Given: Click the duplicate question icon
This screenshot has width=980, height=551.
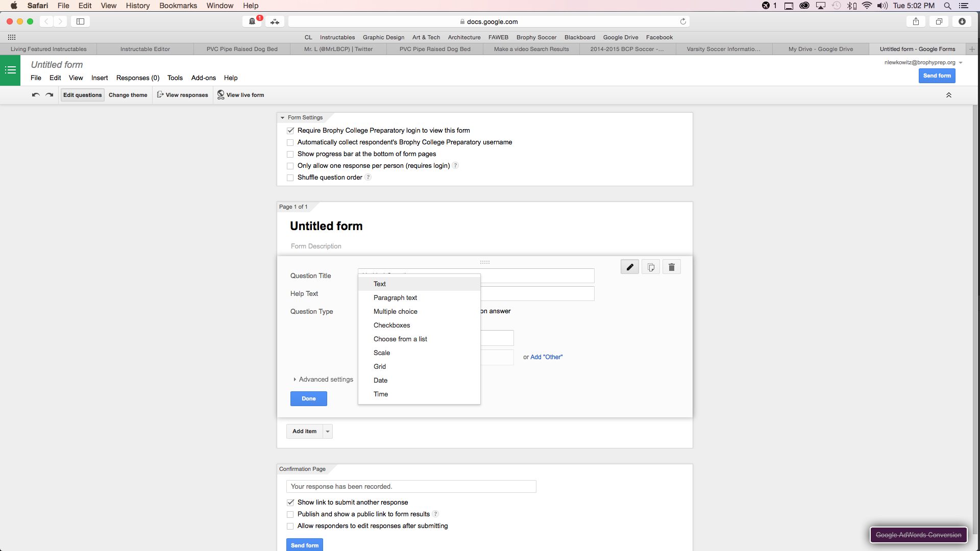Looking at the screenshot, I should pos(651,267).
